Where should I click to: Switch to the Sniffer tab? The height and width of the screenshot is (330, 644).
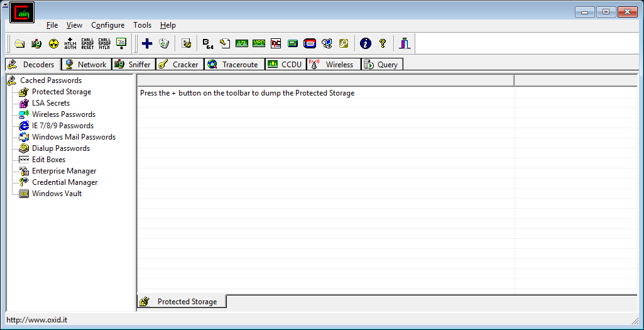click(134, 65)
